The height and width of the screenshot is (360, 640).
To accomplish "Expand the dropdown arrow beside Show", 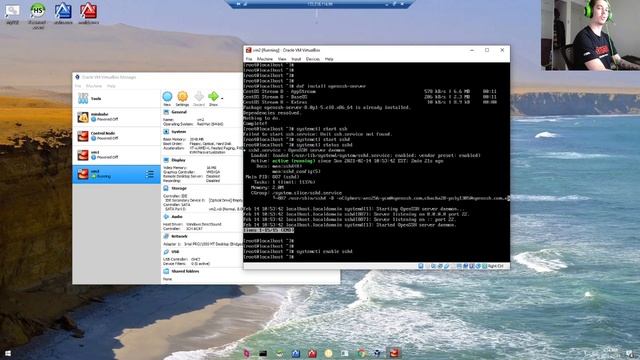I will tap(222, 98).
